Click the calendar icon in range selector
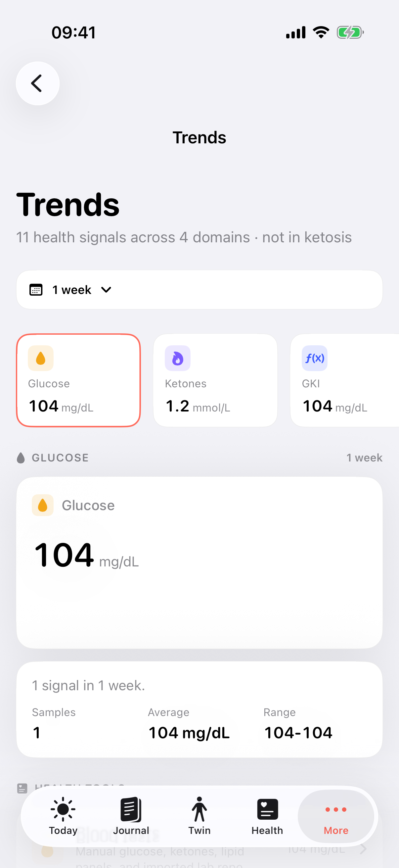The width and height of the screenshot is (399, 868). tap(36, 290)
